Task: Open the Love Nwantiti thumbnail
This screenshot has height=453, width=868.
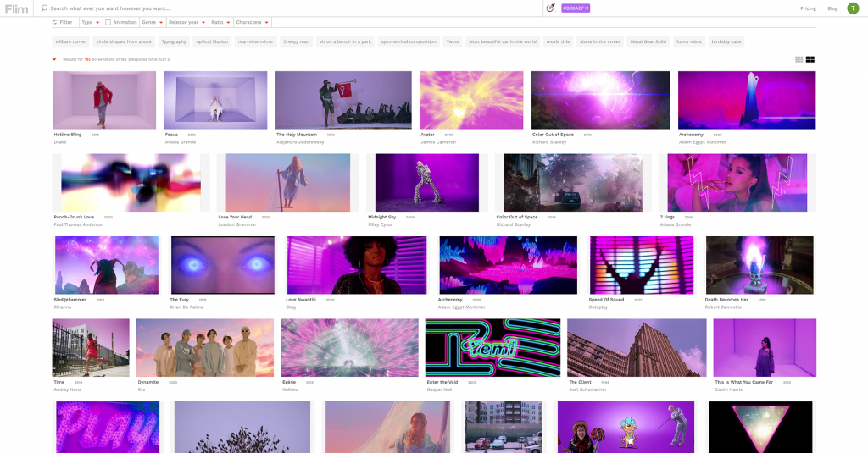Action: (357, 265)
